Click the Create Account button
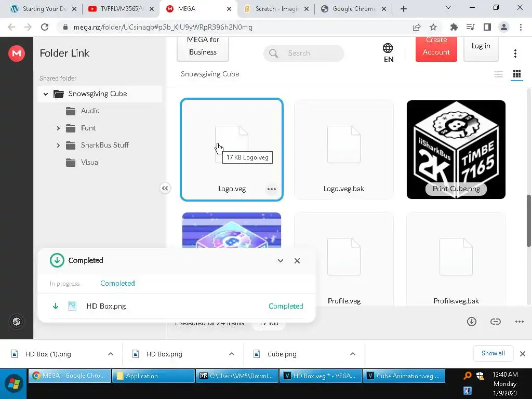This screenshot has height=399, width=532. 436,49
